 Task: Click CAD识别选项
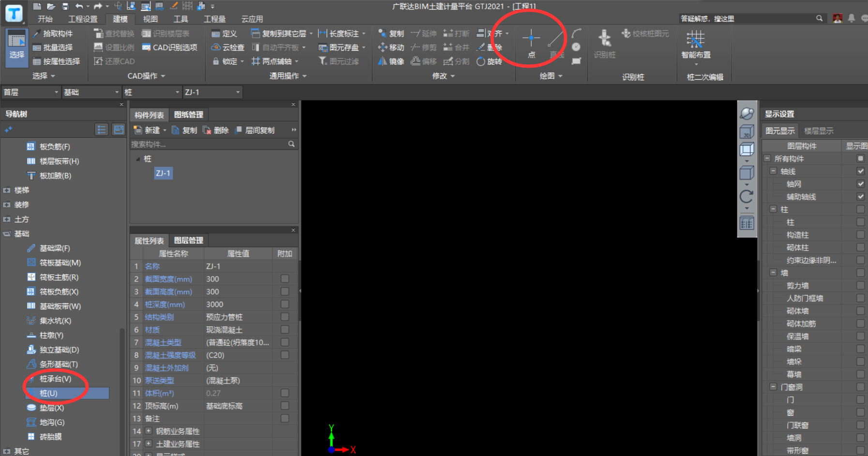(x=170, y=47)
